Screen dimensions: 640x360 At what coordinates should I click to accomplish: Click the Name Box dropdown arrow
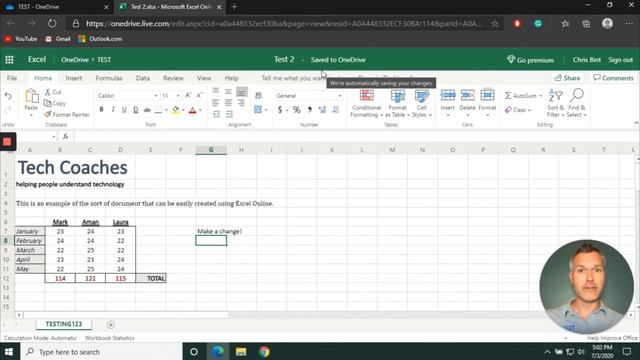pos(54,137)
